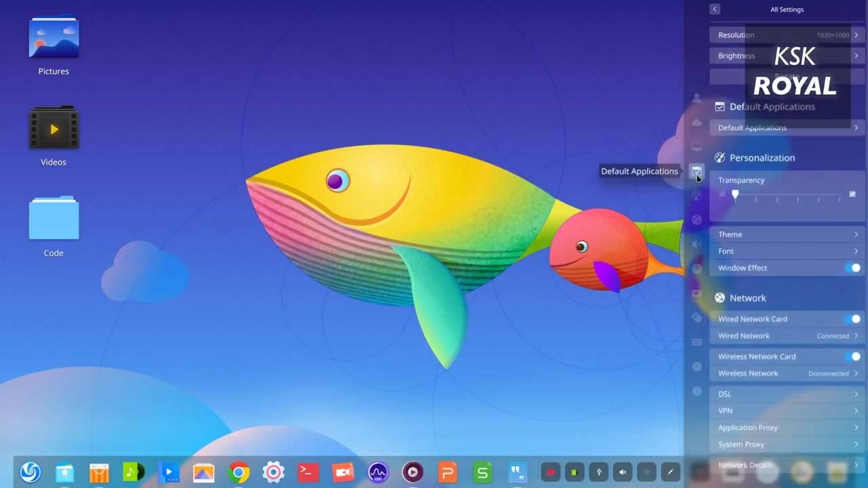Select the Keyboard settings icon in sidebar
Image resolution: width=868 pixels, height=488 pixels.
coord(696,342)
